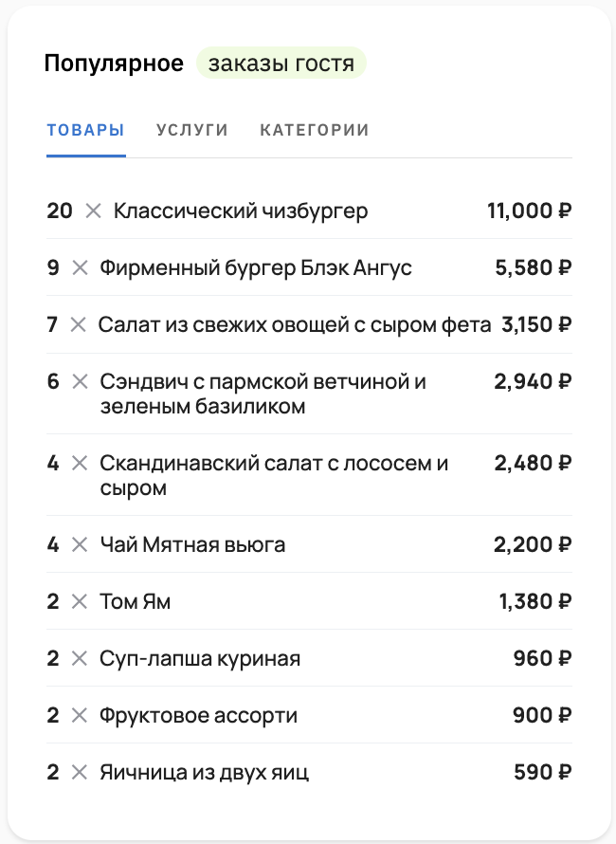Click the заказы гостя badge
Viewport: 616px width, 844px height.
click(281, 64)
